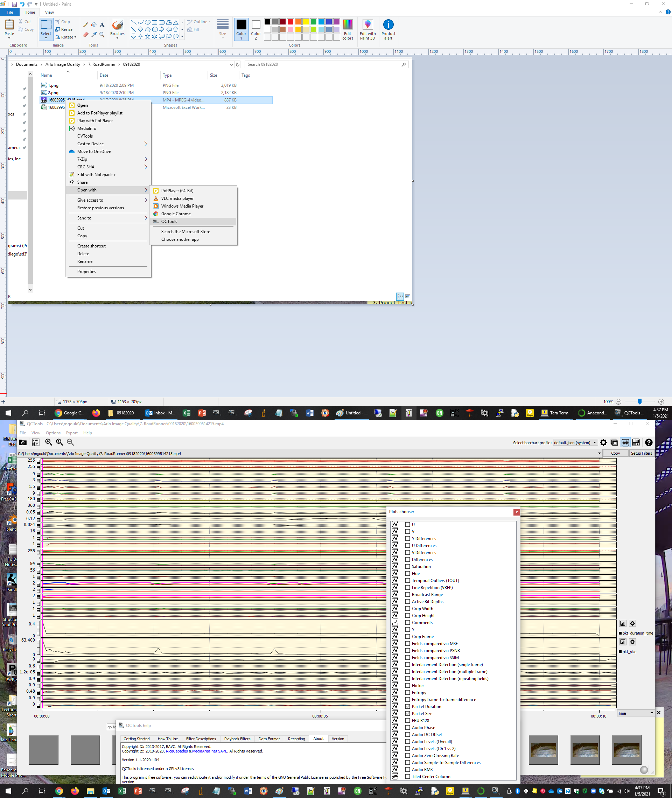This screenshot has height=798, width=672.
Task: Switch to the graphs layout view
Action: (x=625, y=442)
